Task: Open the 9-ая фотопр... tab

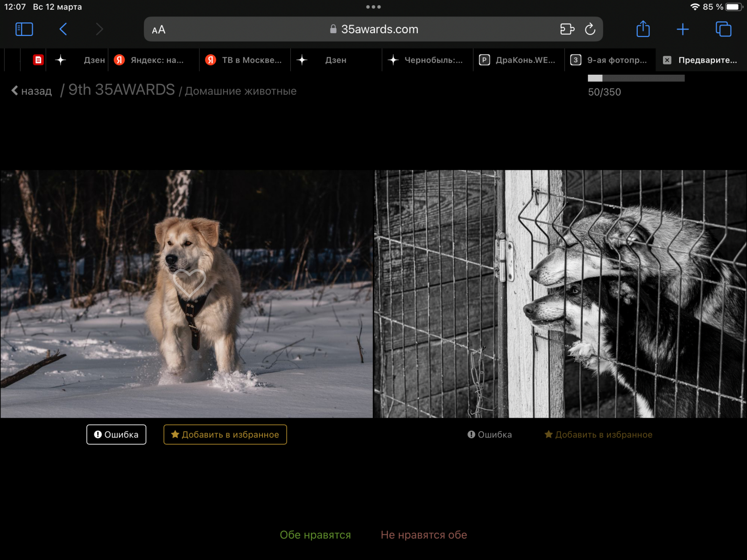Action: point(610,60)
